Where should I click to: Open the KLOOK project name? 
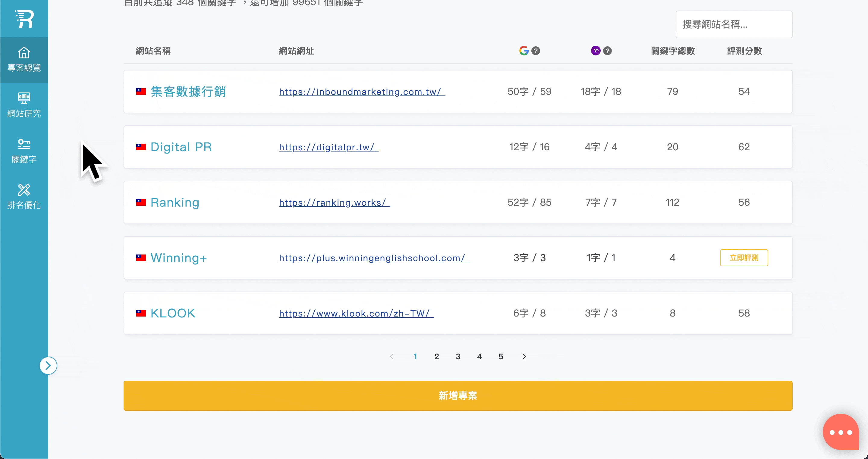click(172, 313)
